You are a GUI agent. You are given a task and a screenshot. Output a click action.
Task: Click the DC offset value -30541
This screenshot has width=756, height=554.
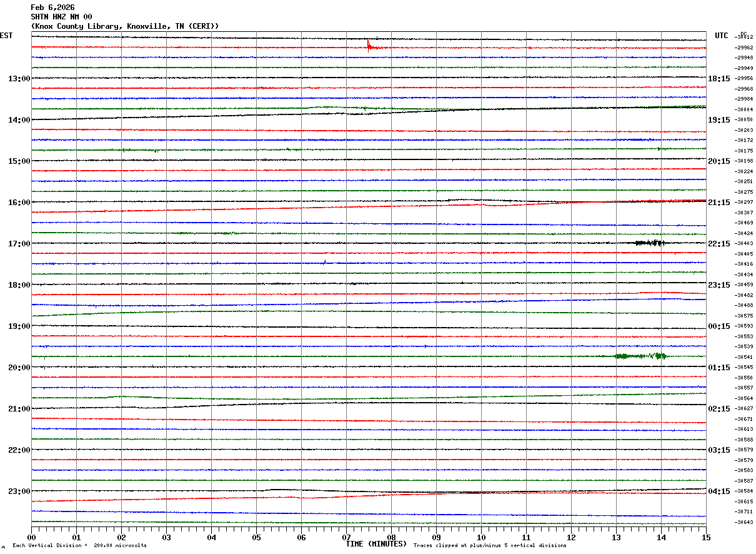tap(744, 357)
